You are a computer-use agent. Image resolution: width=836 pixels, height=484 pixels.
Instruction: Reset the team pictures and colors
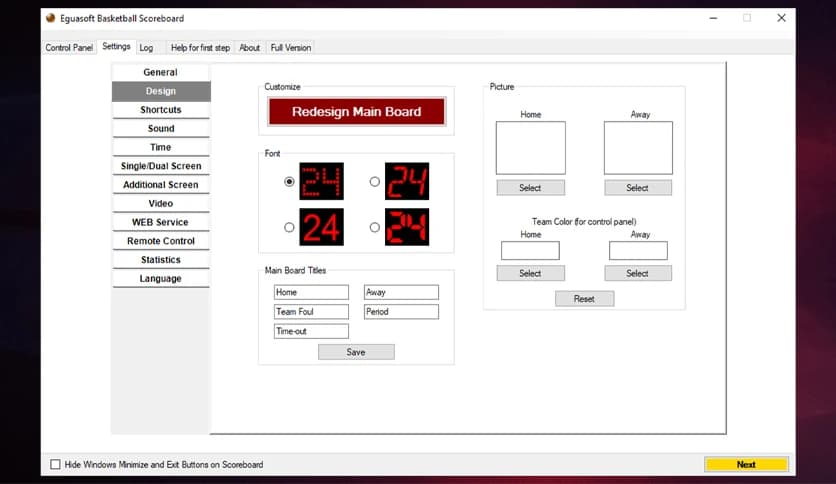[x=584, y=299]
